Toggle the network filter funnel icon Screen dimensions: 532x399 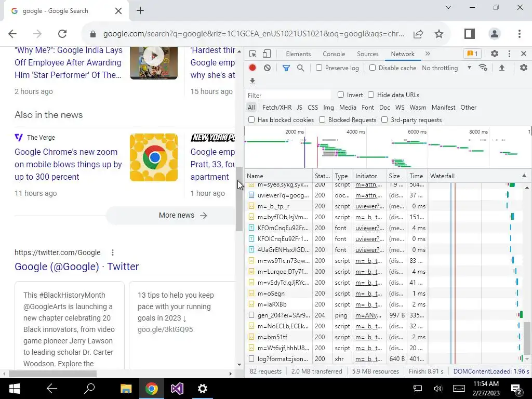pyautogui.click(x=286, y=68)
